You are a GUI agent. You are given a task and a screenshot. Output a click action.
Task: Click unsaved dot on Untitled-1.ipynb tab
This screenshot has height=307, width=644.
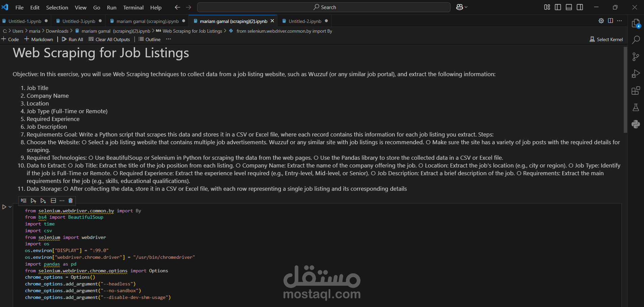[46, 21]
